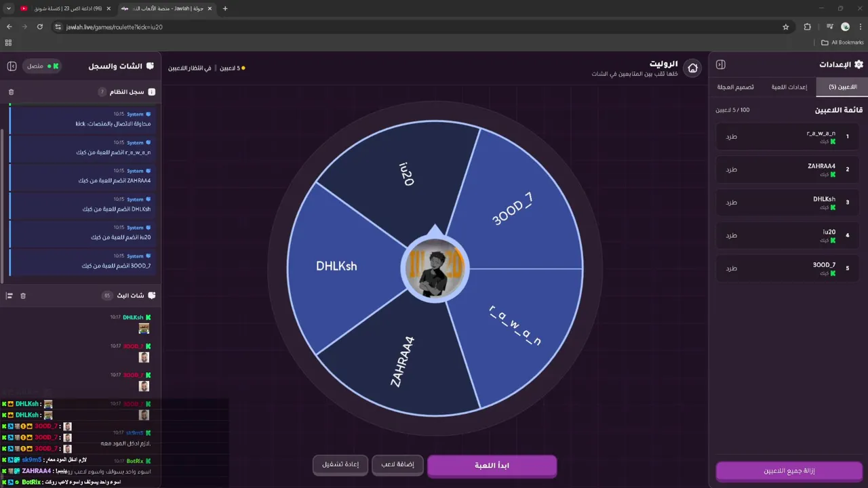Click the avatar at wheel center

[x=435, y=268]
